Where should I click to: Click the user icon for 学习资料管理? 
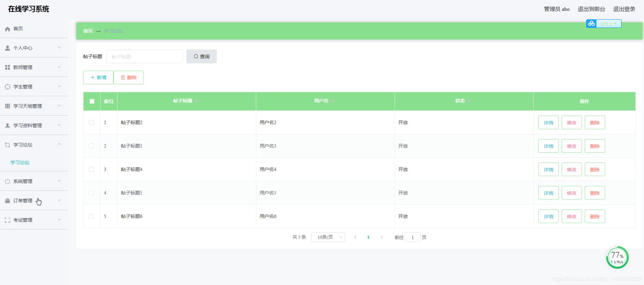click(7, 126)
